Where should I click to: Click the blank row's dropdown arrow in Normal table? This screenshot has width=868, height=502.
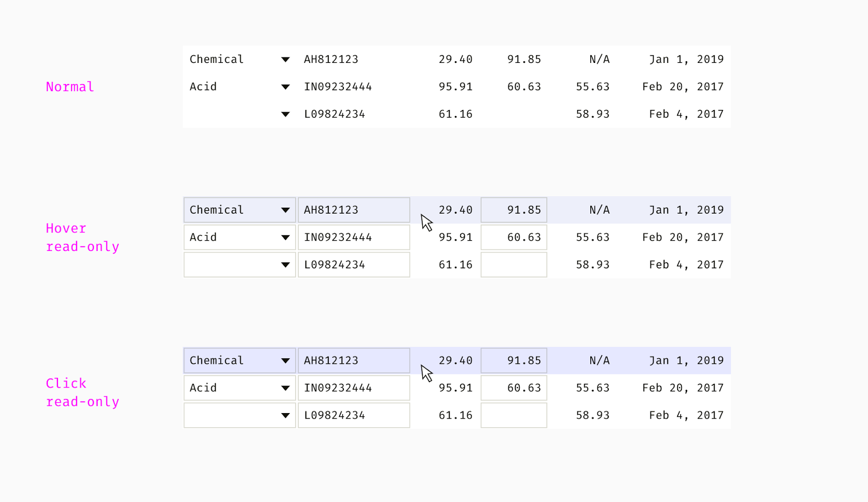click(x=285, y=114)
